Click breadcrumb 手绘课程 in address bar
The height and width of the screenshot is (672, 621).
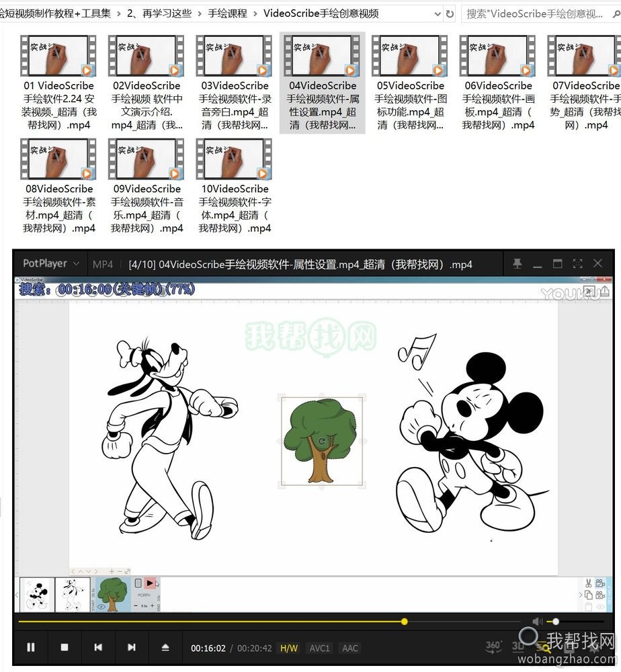pyautogui.click(x=228, y=13)
